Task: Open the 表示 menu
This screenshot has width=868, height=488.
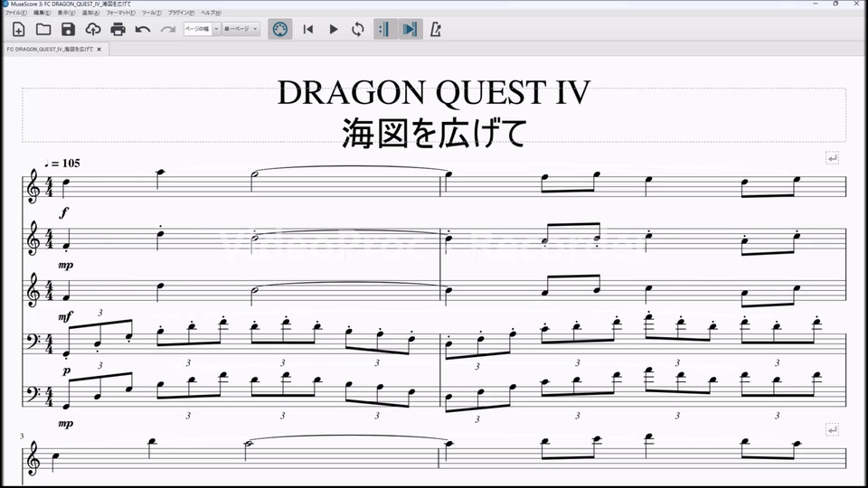Action: 66,13
